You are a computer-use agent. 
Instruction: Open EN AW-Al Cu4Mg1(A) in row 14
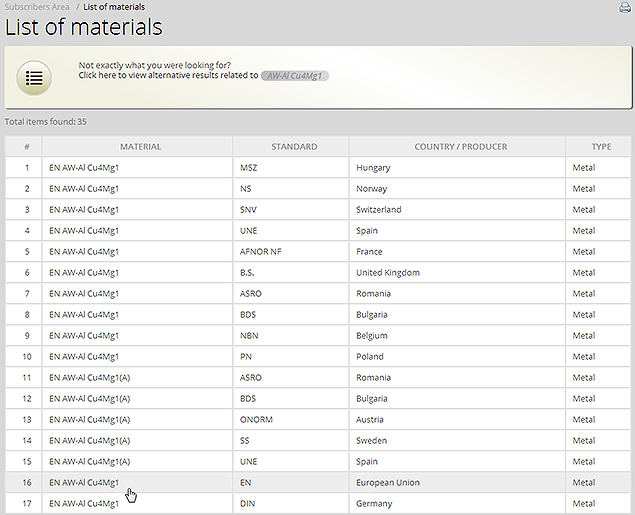coord(89,441)
